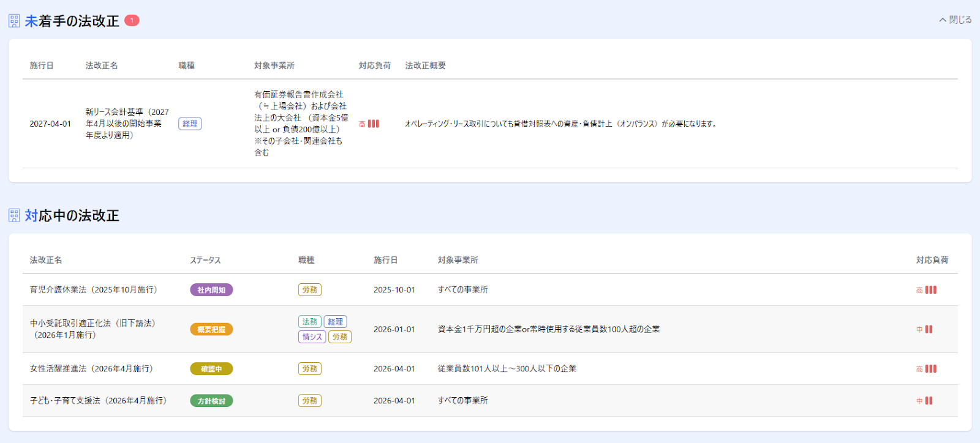Click the 方針検討 status badge
This screenshot has height=443, width=980.
[x=211, y=401]
